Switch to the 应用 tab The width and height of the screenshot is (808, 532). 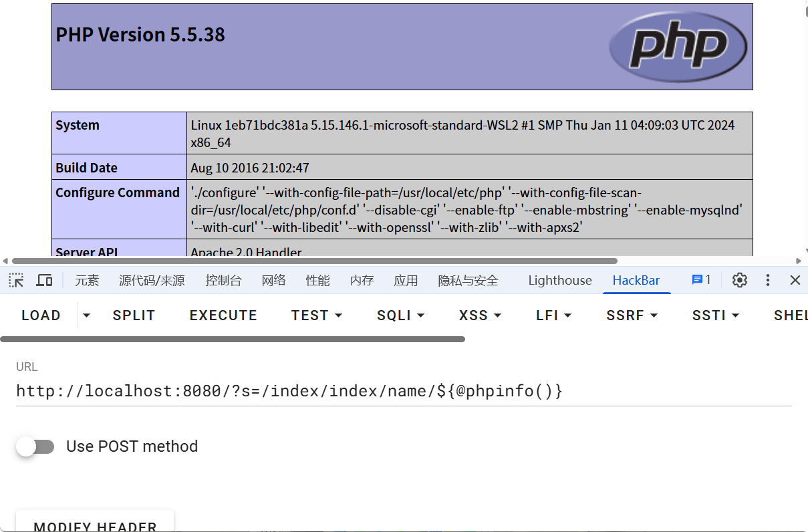[x=406, y=281]
